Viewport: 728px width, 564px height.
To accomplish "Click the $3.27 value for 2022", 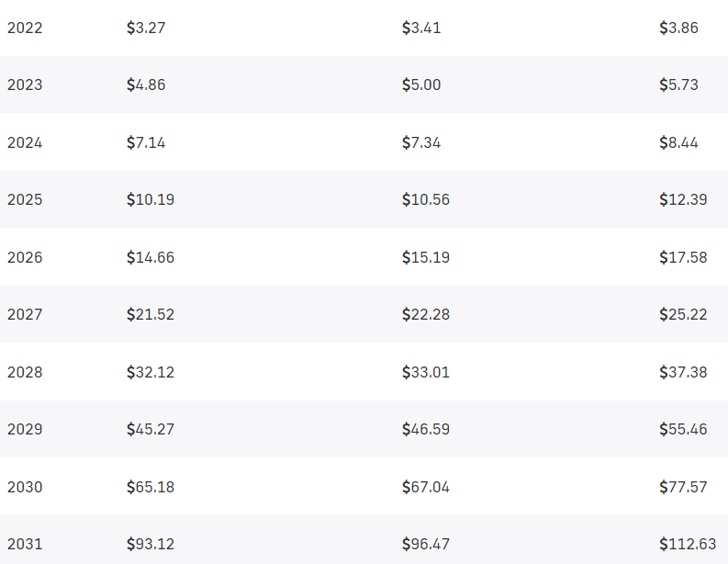I will pos(146,28).
